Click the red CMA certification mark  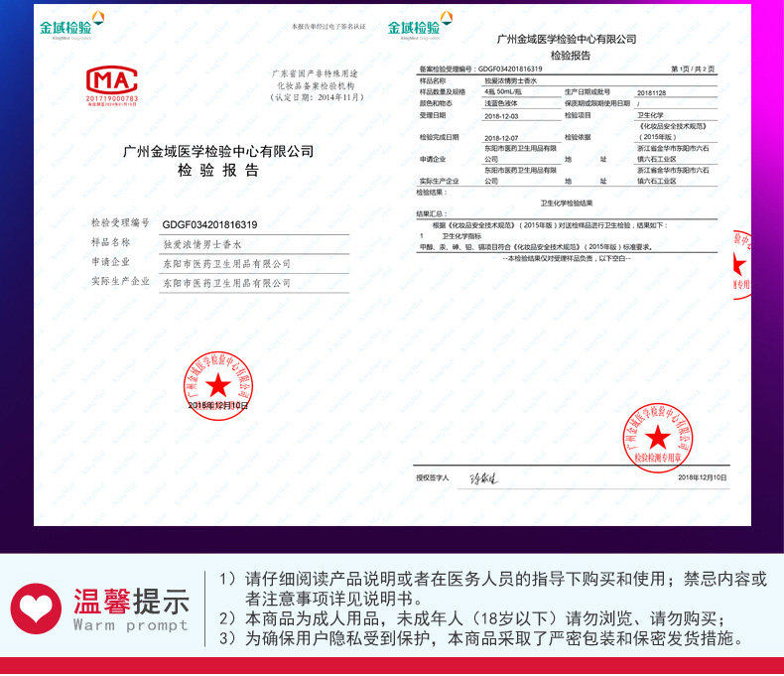pyautogui.click(x=112, y=85)
